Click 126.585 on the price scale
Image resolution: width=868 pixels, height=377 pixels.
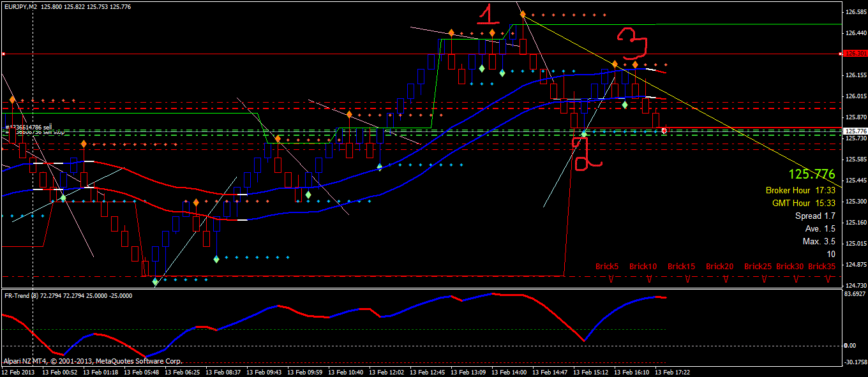(x=855, y=12)
